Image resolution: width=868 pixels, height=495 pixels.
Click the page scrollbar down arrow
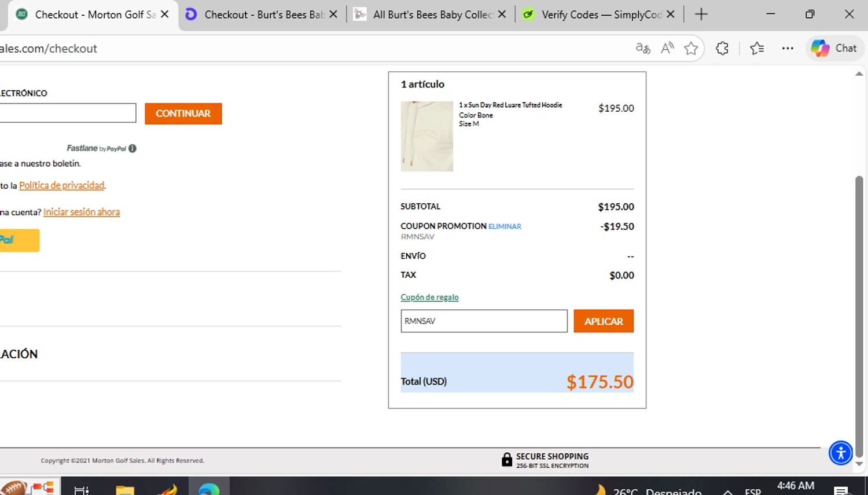pyautogui.click(x=859, y=464)
